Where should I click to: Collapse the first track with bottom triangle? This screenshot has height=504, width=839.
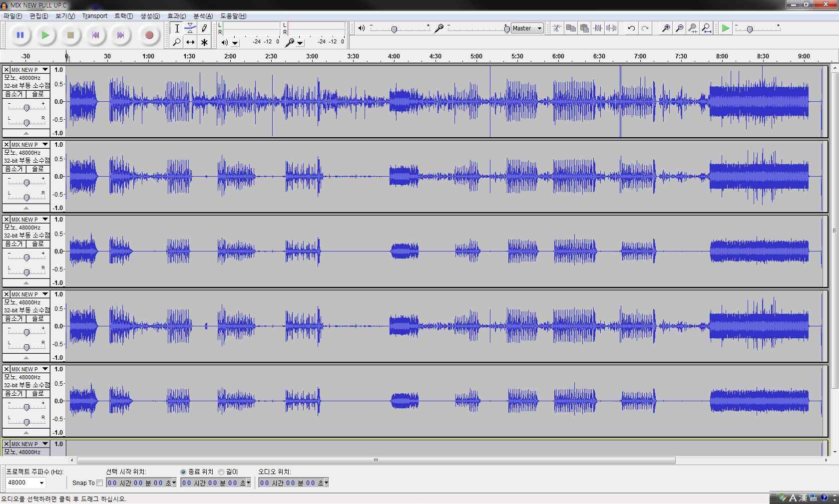tap(26, 133)
